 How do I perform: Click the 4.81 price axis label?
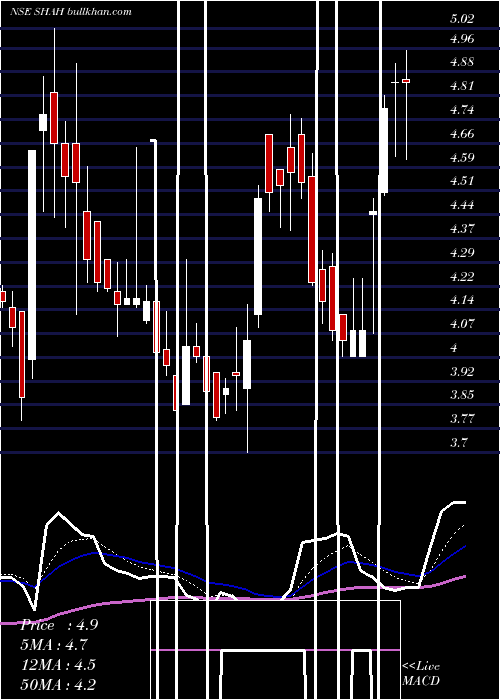tap(462, 86)
